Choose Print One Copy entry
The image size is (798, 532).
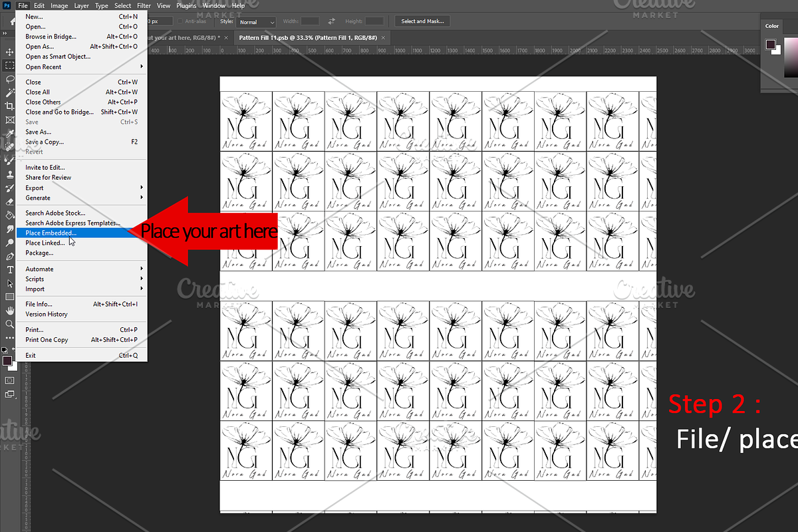pyautogui.click(x=80, y=340)
